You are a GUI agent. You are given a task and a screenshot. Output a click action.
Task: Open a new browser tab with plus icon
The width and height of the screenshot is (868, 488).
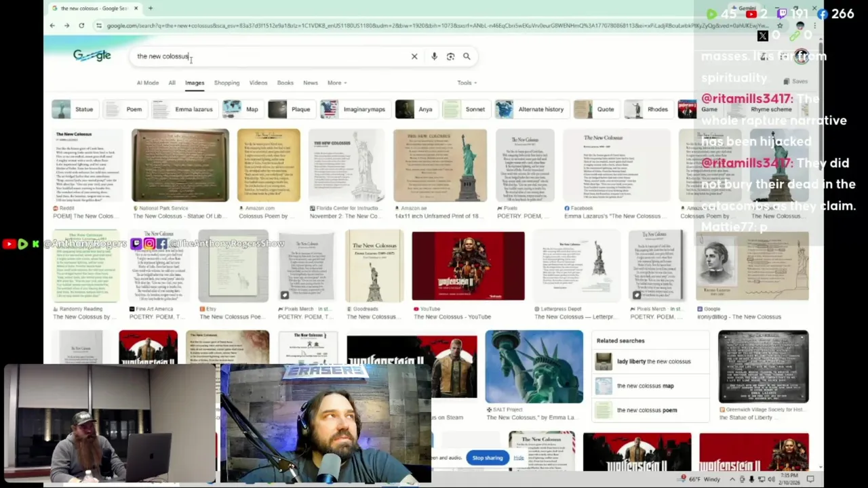point(151,8)
